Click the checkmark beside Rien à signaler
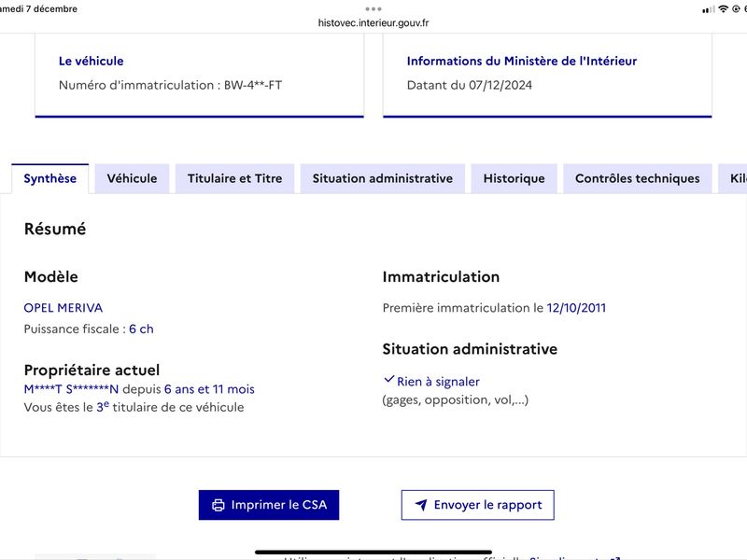 [388, 380]
